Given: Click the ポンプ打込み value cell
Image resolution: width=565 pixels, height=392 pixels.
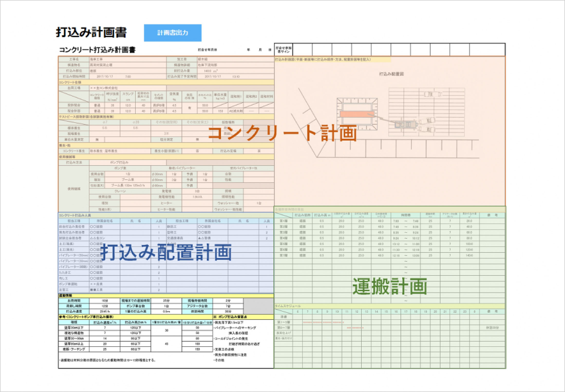Looking at the screenshot, I should tap(128, 162).
